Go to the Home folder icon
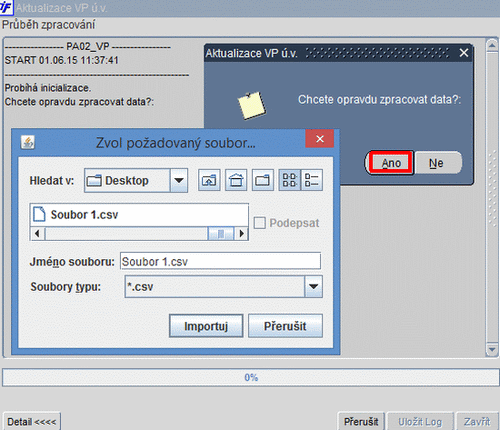 (x=236, y=180)
